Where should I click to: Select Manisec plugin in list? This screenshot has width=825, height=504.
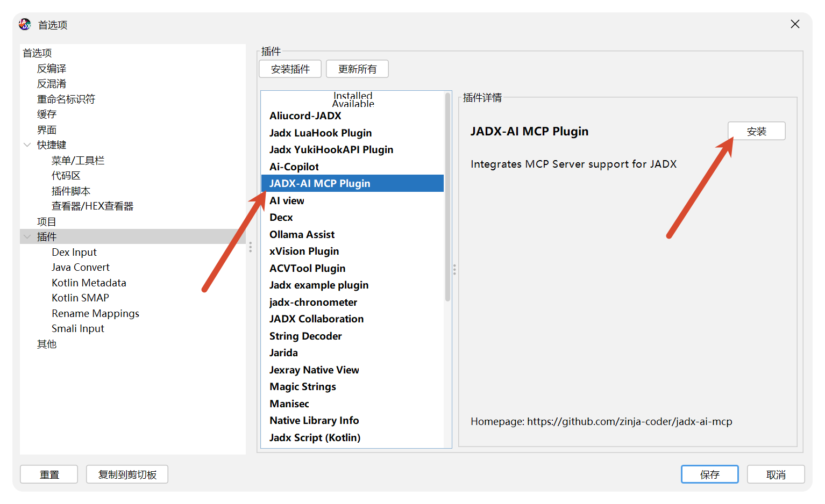point(352,404)
